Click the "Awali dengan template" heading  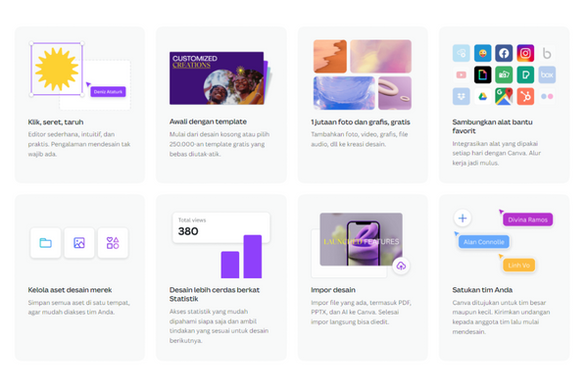coord(204,122)
